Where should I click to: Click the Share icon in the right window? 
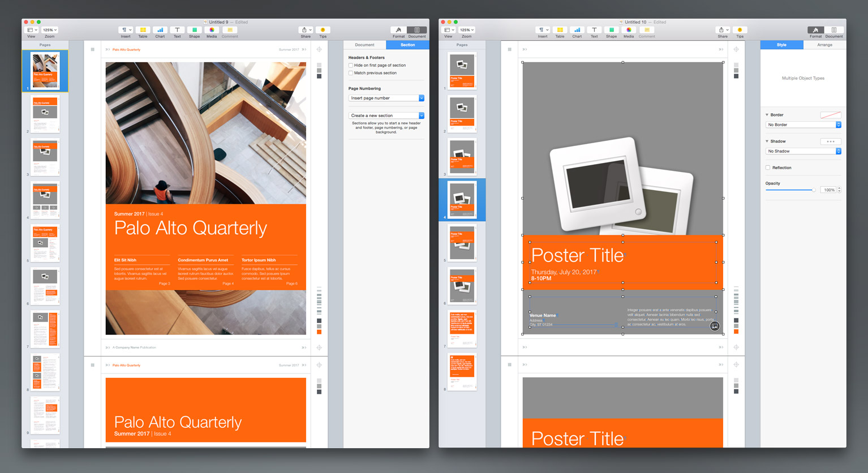(723, 30)
